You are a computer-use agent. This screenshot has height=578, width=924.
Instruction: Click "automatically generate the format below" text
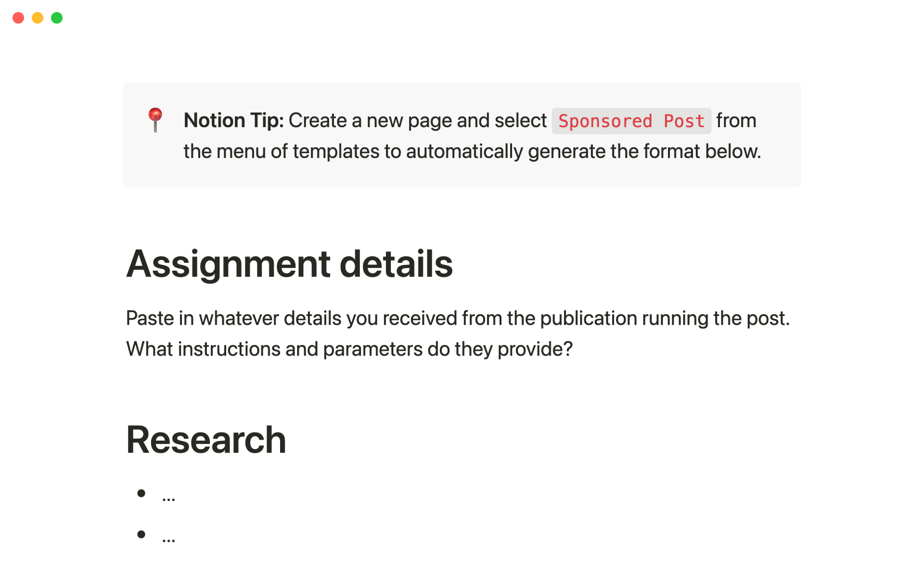582,151
